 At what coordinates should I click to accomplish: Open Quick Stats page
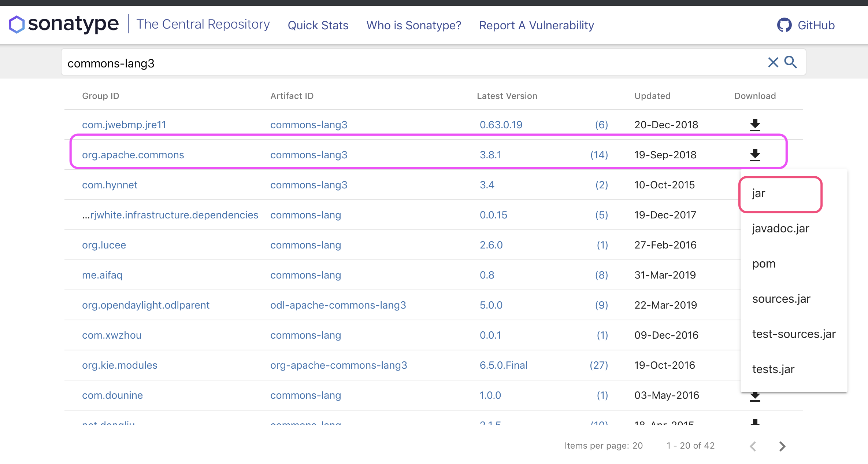click(318, 25)
